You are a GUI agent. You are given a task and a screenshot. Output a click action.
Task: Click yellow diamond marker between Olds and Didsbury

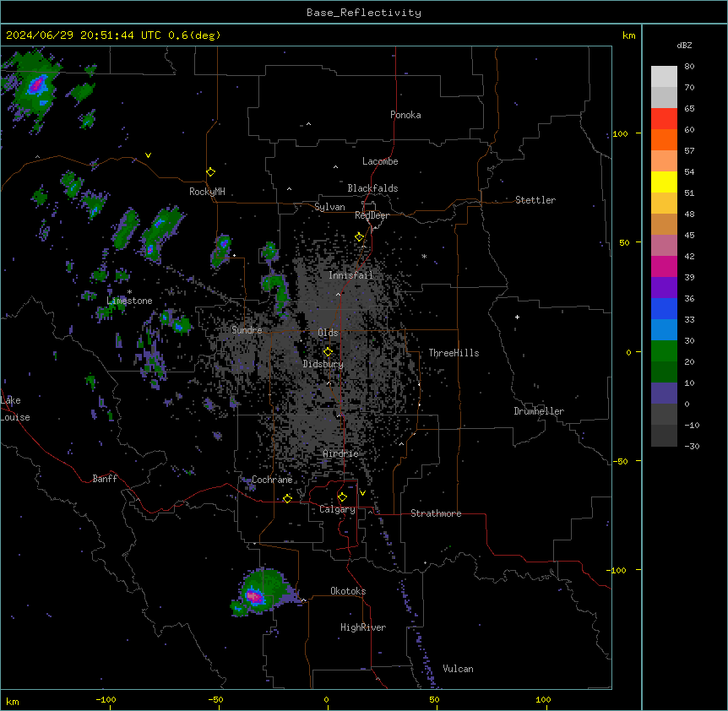(328, 352)
